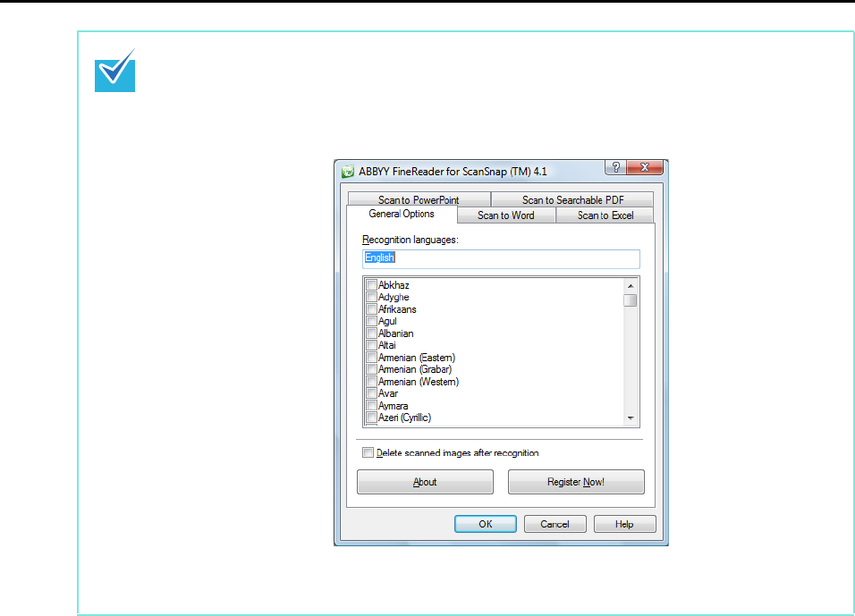The image size is (855, 616).
Task: Click the language list scroll down arrow
Action: 631,418
